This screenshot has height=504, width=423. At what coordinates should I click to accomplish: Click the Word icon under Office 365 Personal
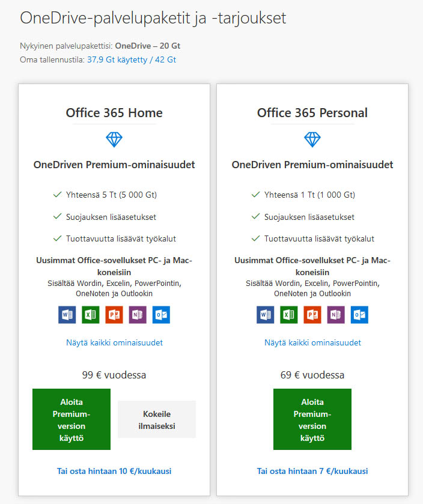coord(266,315)
